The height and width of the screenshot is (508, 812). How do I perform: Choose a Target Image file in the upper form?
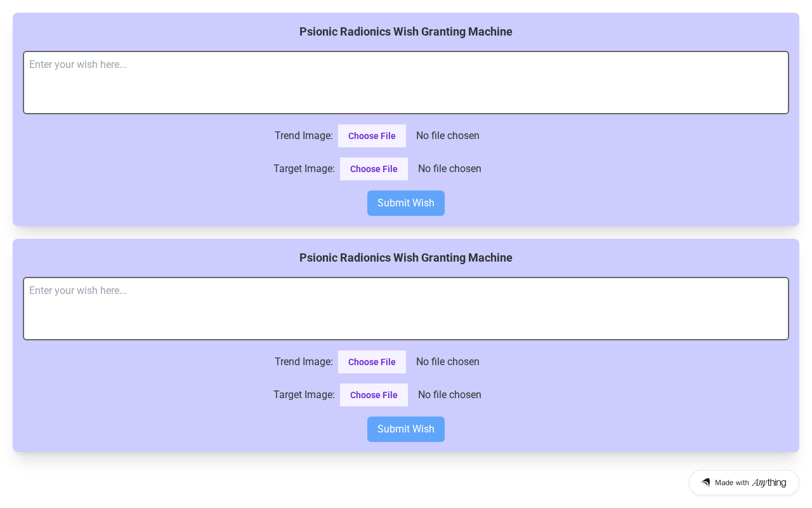click(x=374, y=169)
